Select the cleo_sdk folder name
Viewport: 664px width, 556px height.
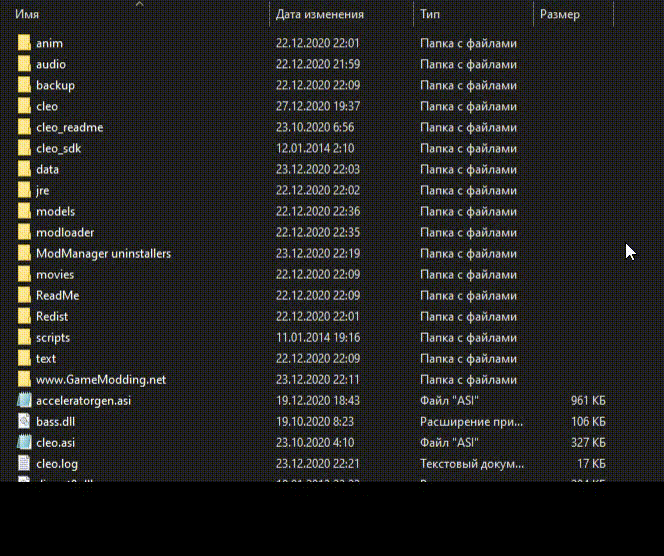click(58, 148)
